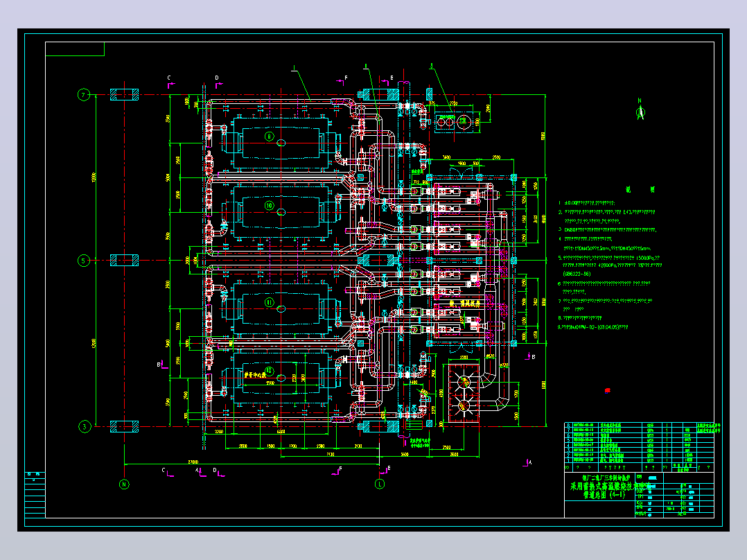The width and height of the screenshot is (747, 560).
Task: Click section marker D above the drawing
Action: coord(218,82)
